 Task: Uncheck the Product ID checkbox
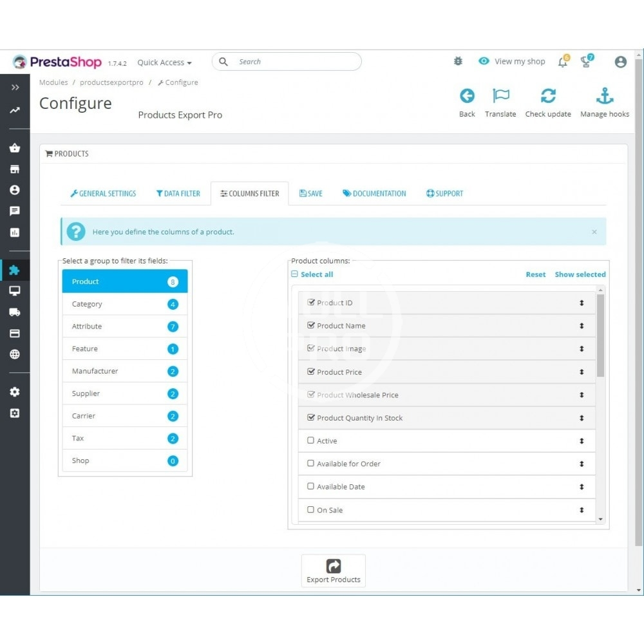tap(311, 302)
